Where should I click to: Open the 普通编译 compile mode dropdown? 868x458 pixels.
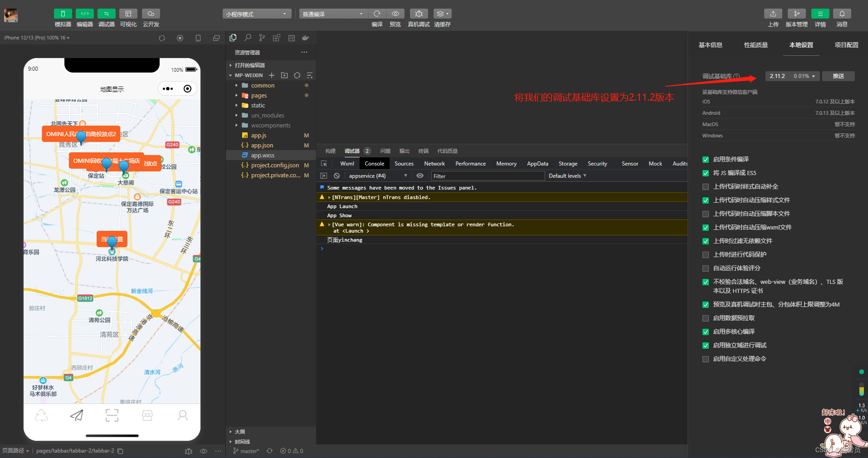[333, 14]
